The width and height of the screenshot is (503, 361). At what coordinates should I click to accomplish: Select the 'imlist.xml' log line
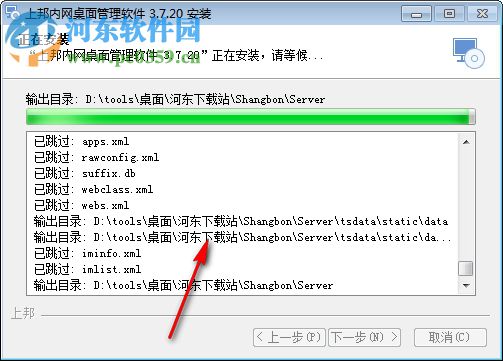pos(88,269)
